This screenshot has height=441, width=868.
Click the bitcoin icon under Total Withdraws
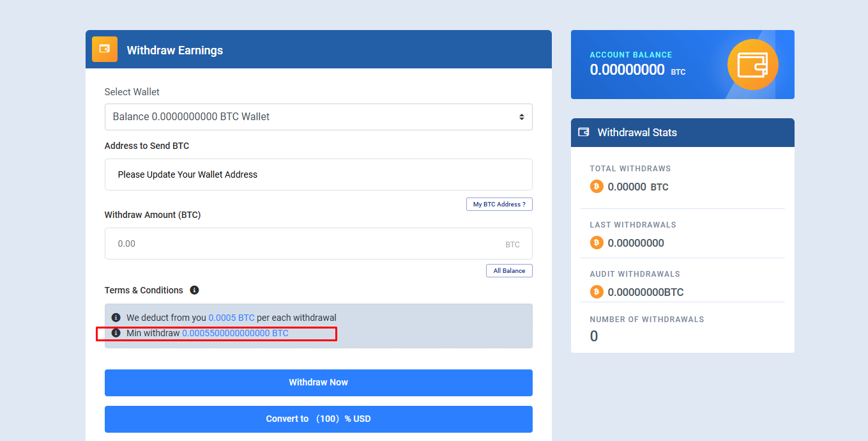coord(597,187)
